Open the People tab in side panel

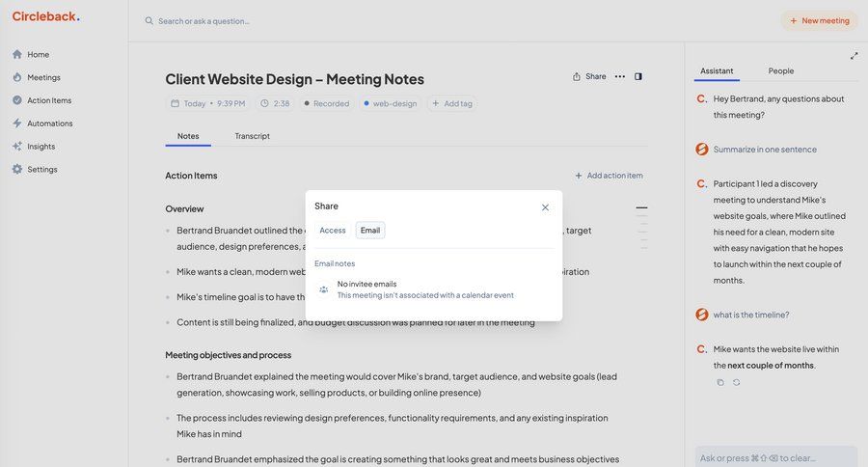(x=781, y=70)
